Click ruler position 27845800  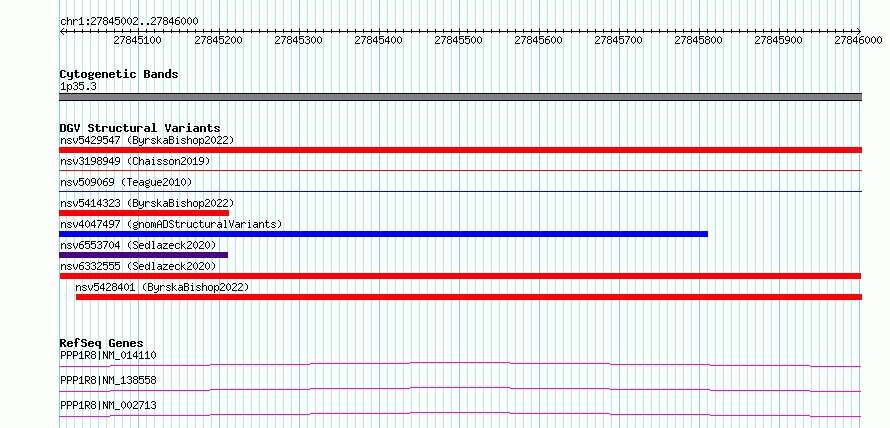click(699, 41)
